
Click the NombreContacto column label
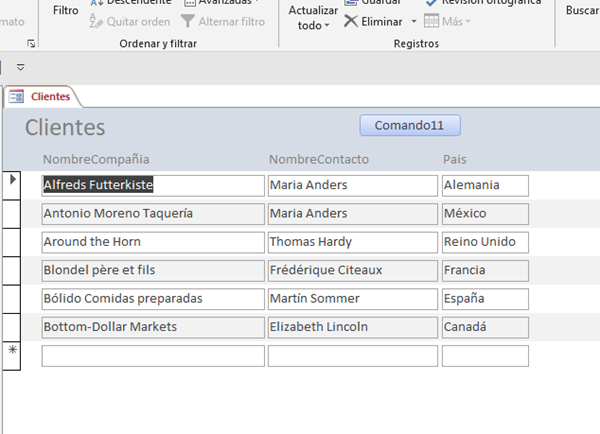click(x=319, y=159)
